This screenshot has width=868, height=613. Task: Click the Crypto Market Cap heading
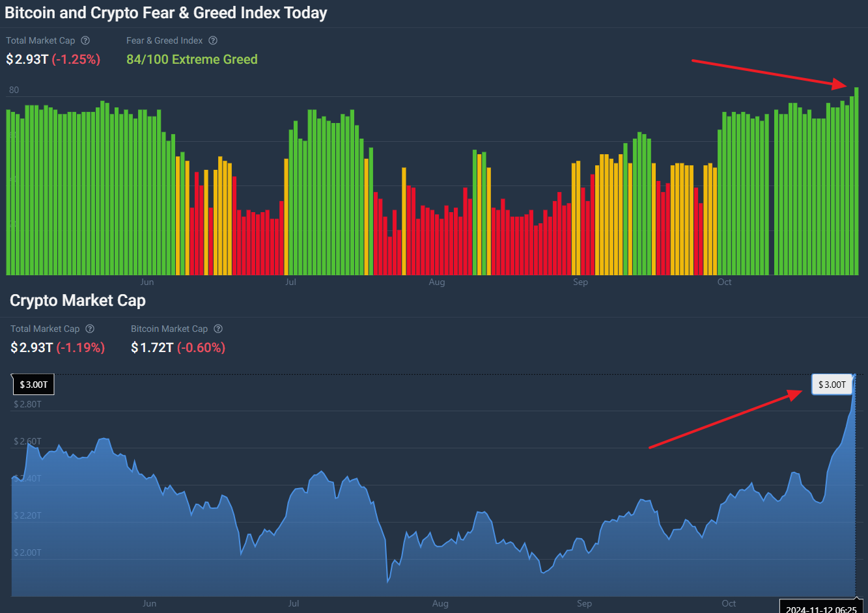[x=78, y=301]
